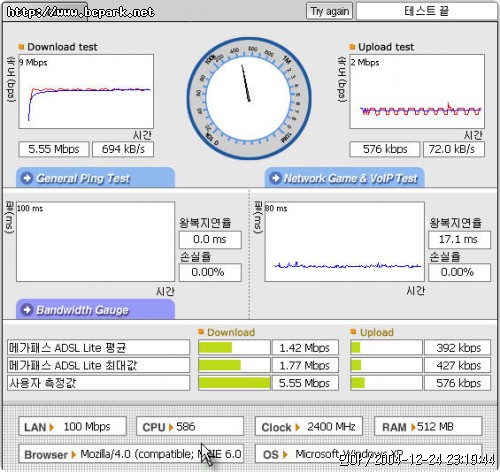Screen dimensions: 500x472
Task: Click the download speed graph
Action: 86,92
